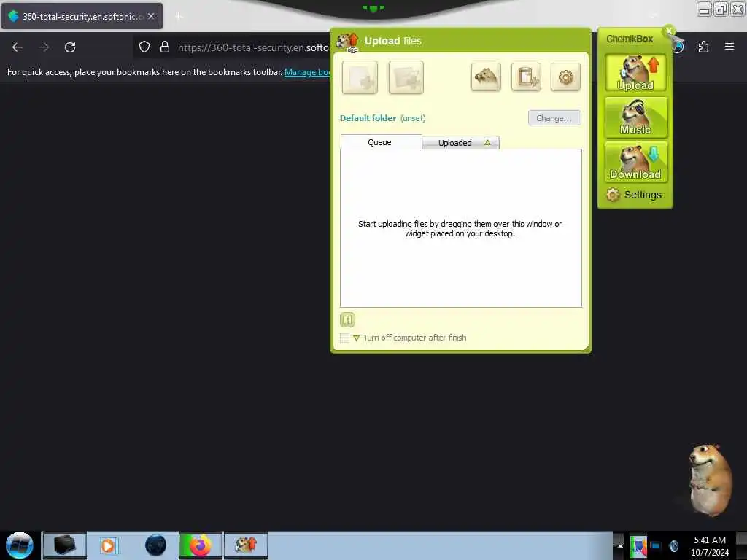Click the Change default folder button
The width and height of the screenshot is (747, 560).
tap(554, 118)
